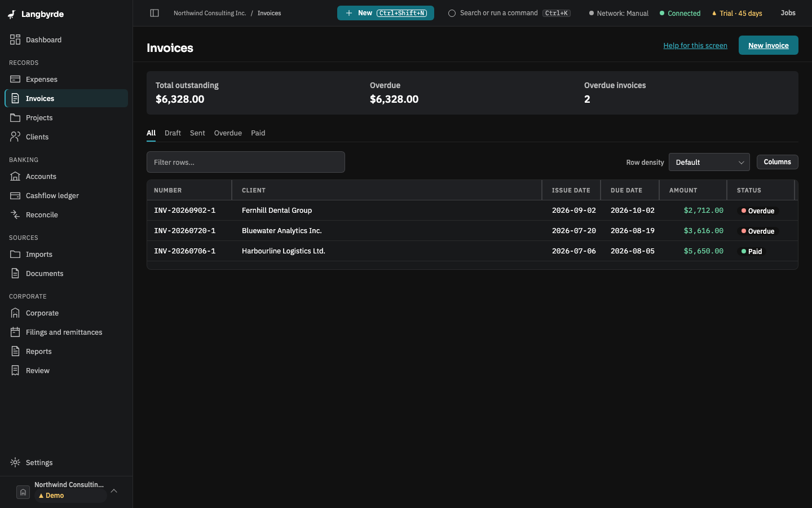The image size is (812, 508).
Task: Click the Corporate building icon
Action: [x=15, y=313]
